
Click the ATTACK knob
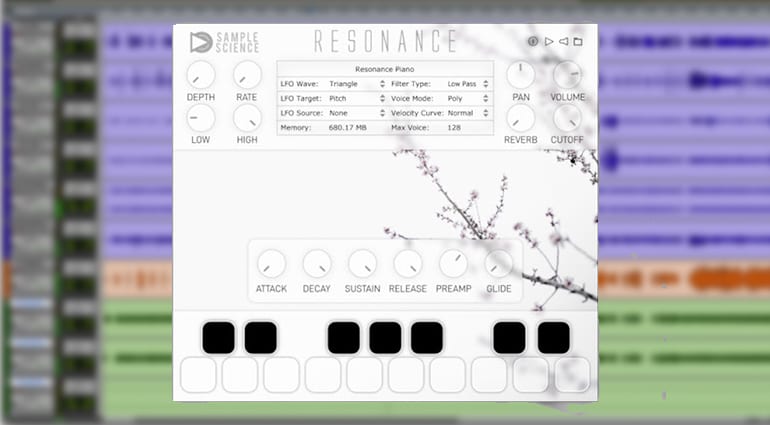271,264
